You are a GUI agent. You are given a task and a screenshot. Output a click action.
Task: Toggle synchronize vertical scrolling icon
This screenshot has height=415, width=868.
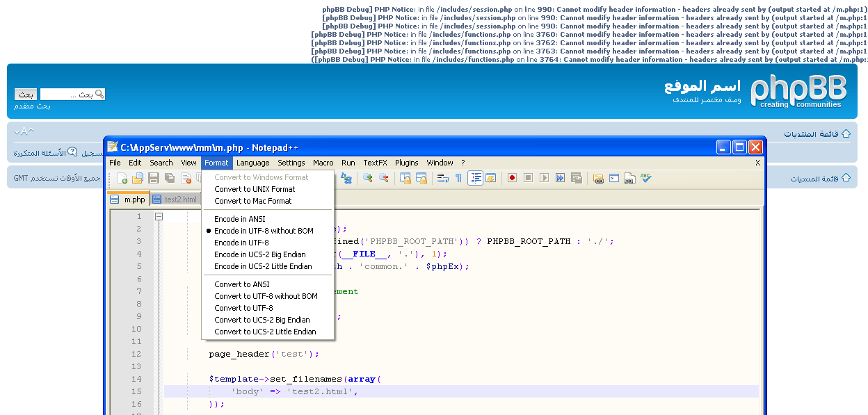[405, 179]
